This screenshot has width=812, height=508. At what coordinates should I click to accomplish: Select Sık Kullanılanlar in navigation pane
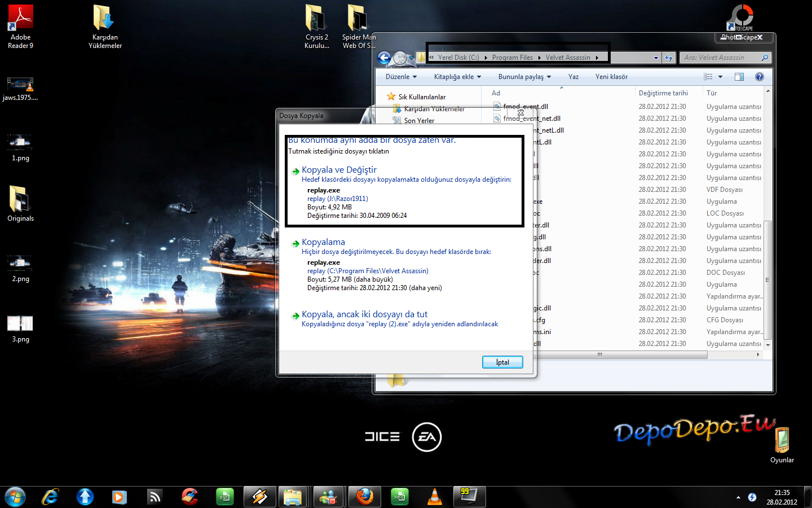[x=421, y=97]
